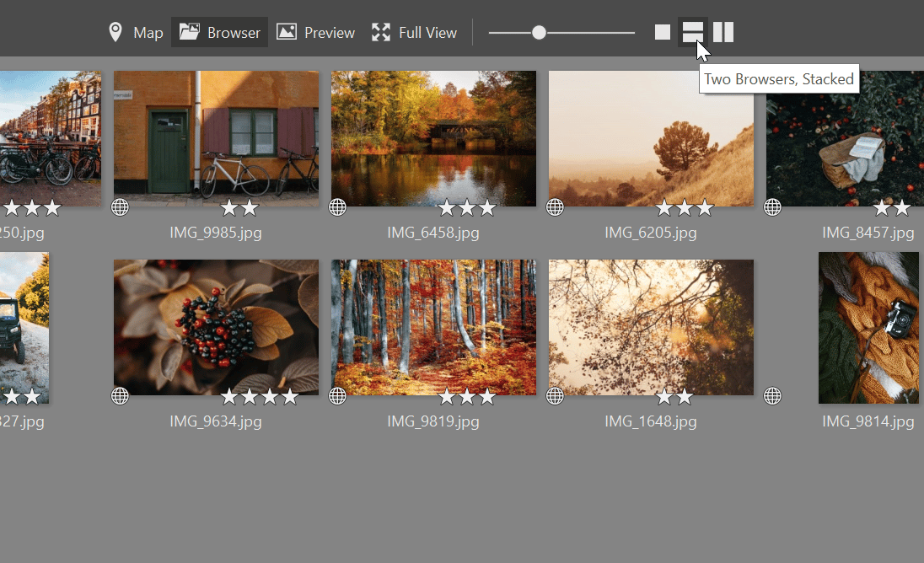Viewport: 924px width, 563px height.
Task: Click the file name IMG_8457.jpg
Action: (868, 233)
